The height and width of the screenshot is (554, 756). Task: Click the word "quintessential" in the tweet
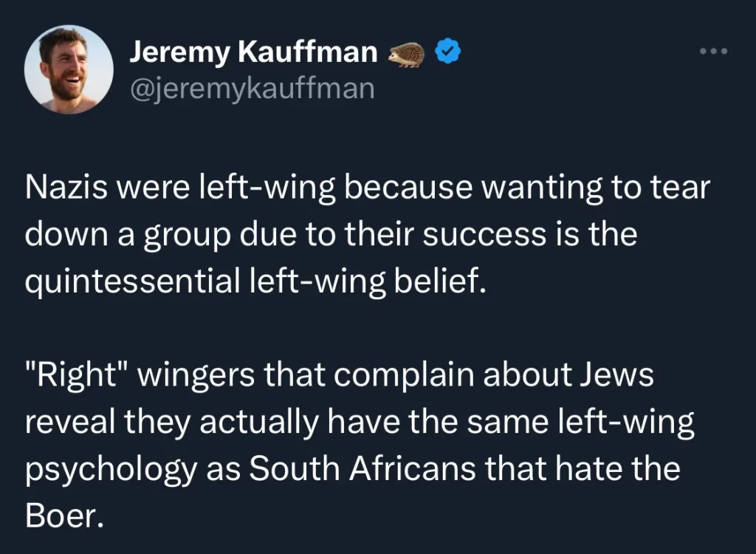(x=133, y=281)
